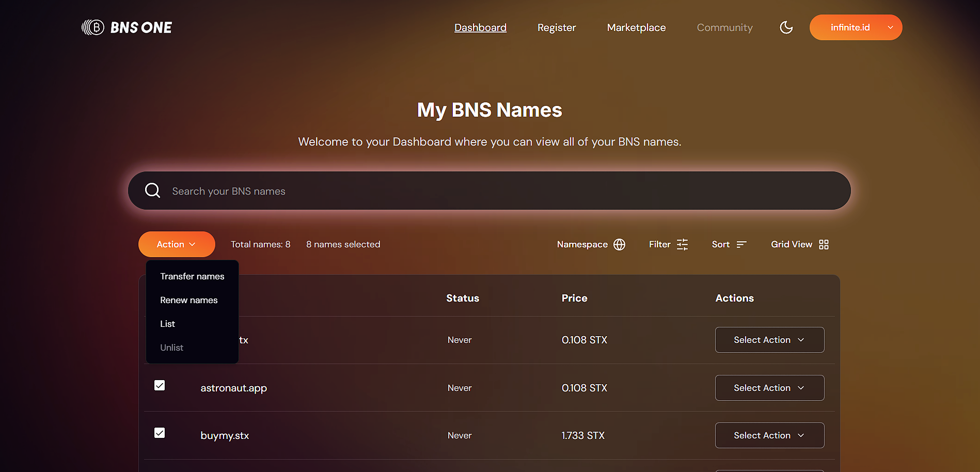
Task: Choose Transfer names from Action menu
Action: pyautogui.click(x=192, y=276)
